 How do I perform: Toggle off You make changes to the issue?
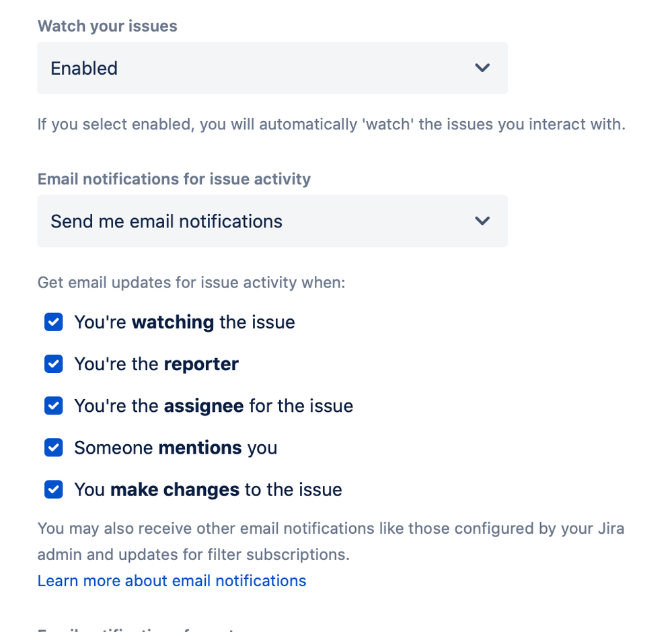(x=53, y=489)
